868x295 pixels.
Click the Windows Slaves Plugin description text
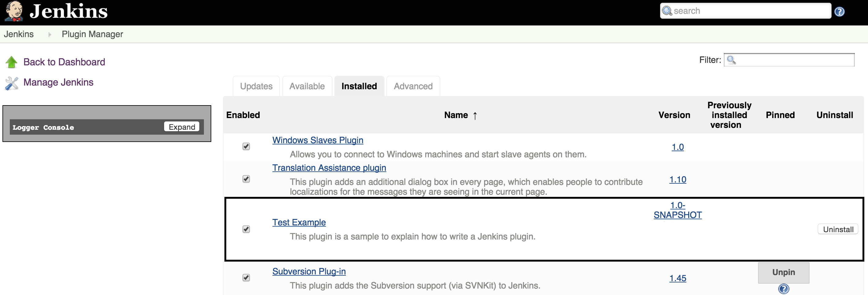(x=438, y=155)
